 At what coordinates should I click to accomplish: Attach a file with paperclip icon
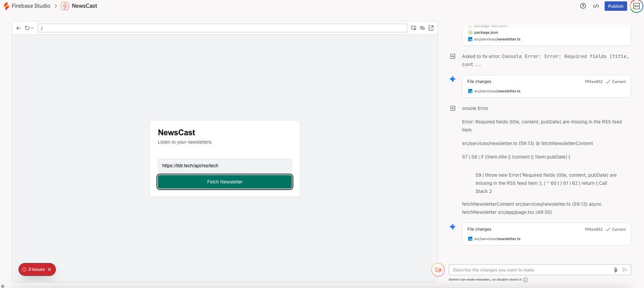point(616,270)
